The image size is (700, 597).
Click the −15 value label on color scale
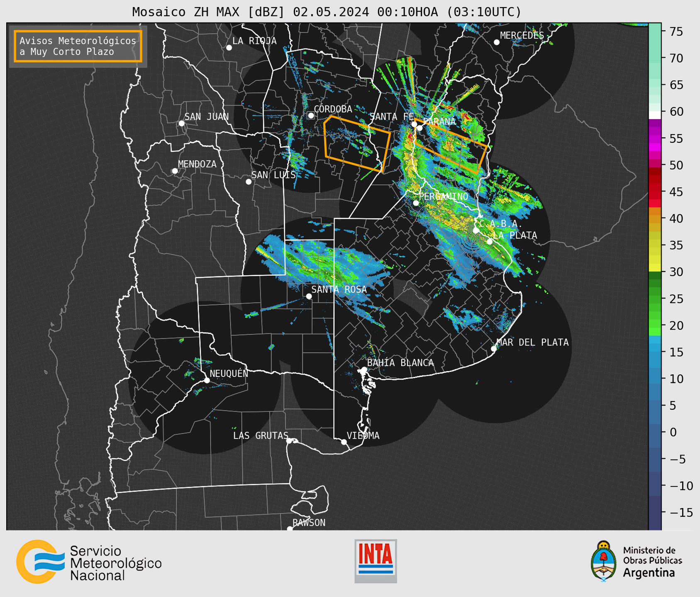click(x=681, y=513)
